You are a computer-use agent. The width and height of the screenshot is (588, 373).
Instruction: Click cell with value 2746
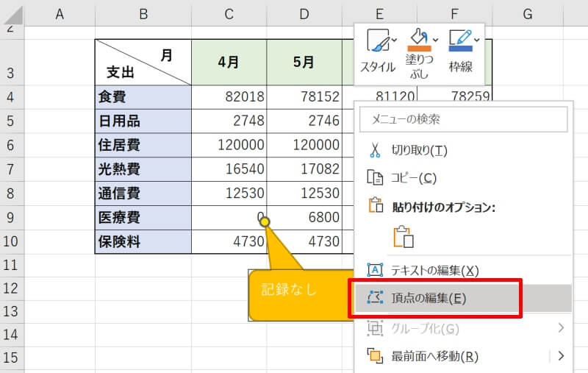click(304, 121)
